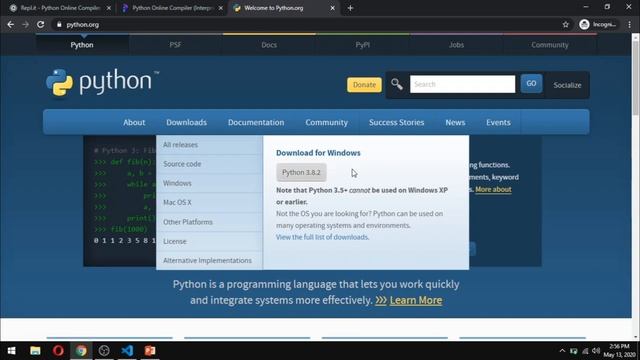Click the taskbar clock showing 2:56 PM

point(619,351)
